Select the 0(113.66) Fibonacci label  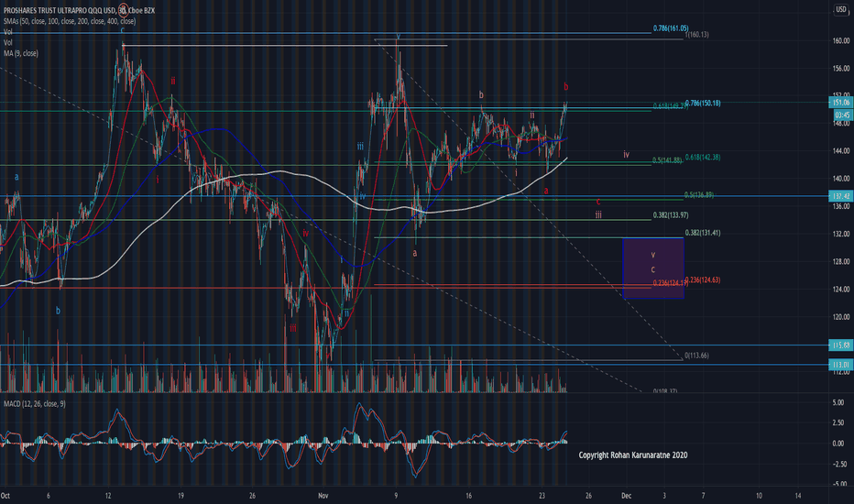point(696,356)
